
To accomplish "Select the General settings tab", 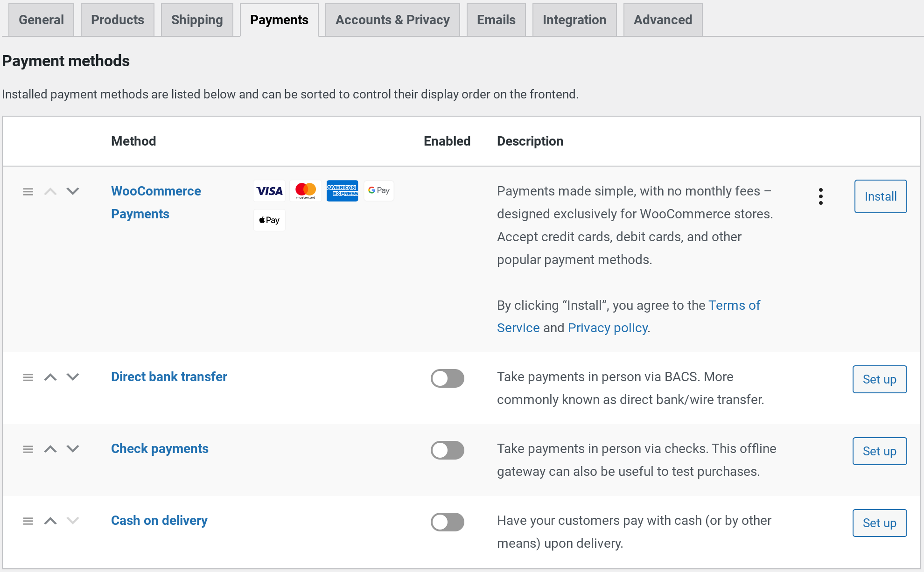I will click(x=42, y=19).
